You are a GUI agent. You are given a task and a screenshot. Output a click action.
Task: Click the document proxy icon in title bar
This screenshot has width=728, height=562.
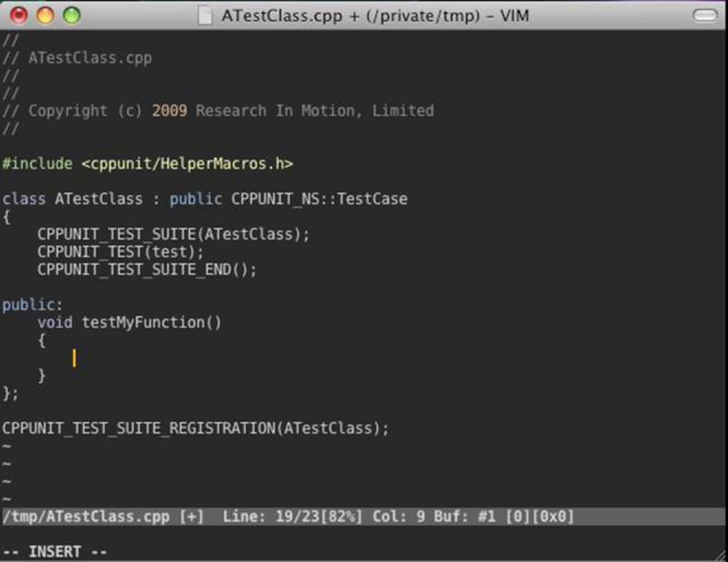coord(205,16)
